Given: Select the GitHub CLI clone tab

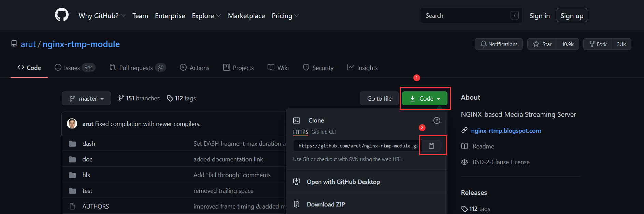Looking at the screenshot, I should (324, 132).
